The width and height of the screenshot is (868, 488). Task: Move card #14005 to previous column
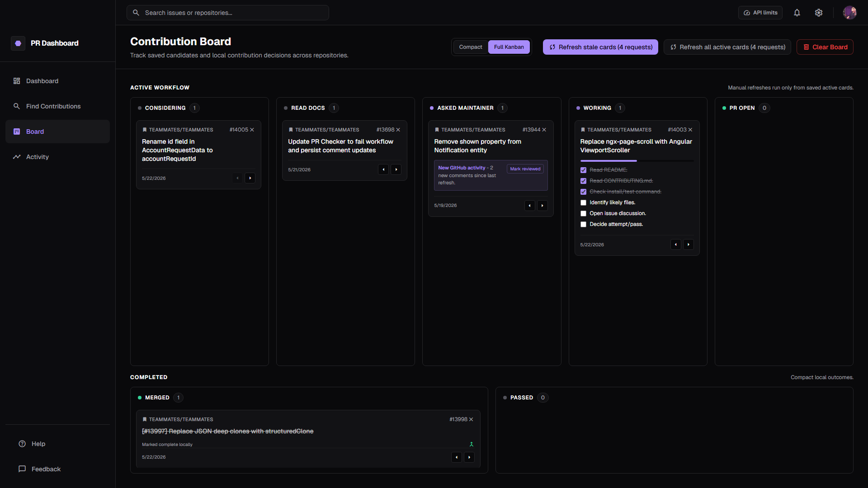click(237, 178)
